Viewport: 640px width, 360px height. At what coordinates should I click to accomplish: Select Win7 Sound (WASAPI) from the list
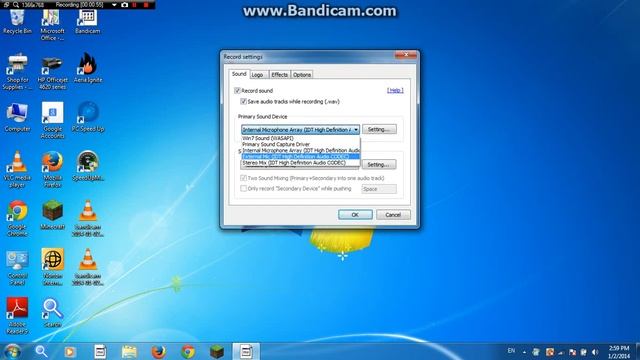[301, 138]
